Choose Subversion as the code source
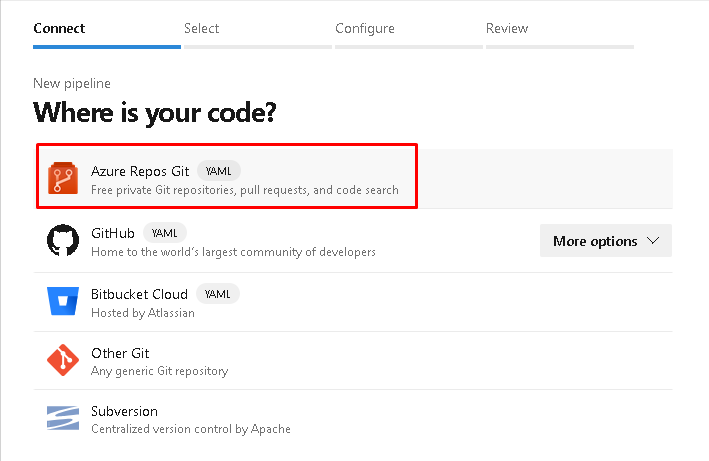The image size is (709, 461). point(124,411)
